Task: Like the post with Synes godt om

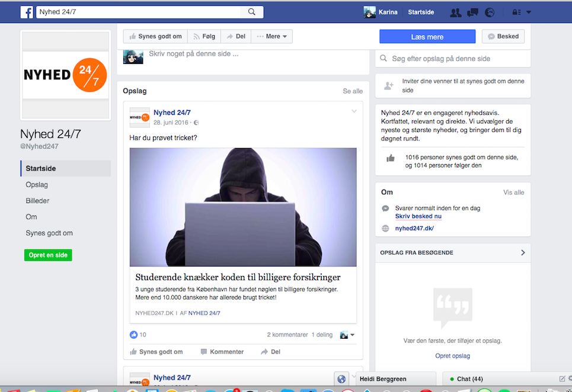Action: [x=156, y=352]
